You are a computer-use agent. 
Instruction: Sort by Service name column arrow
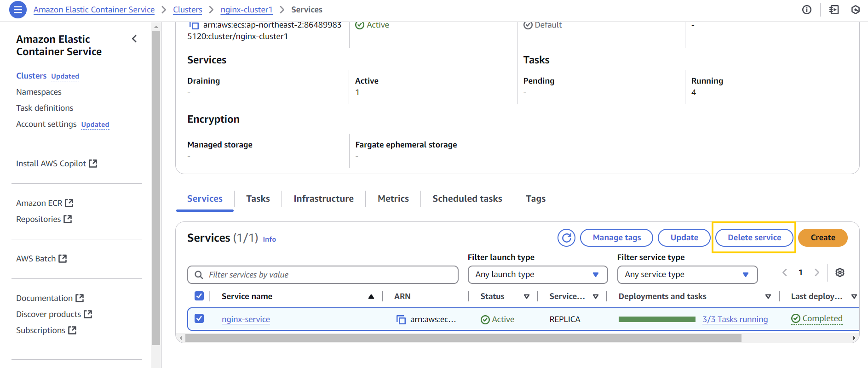coord(371,297)
